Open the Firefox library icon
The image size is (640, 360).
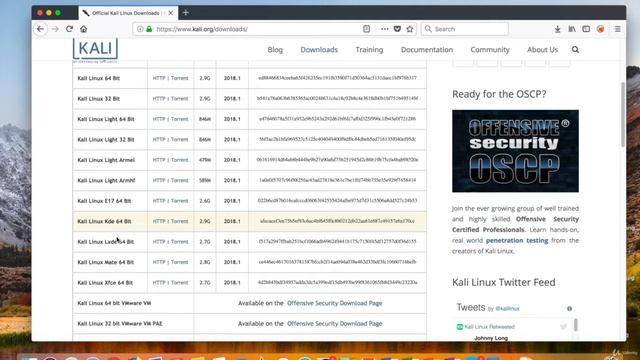[x=572, y=29]
